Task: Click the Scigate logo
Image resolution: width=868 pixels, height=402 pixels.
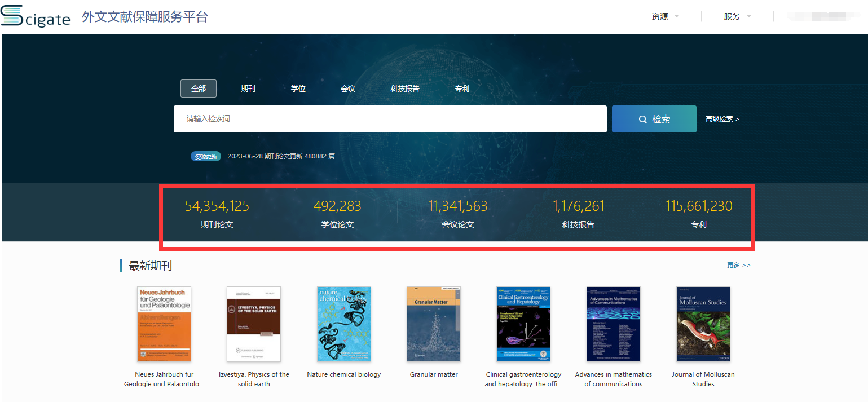Action: (36, 16)
